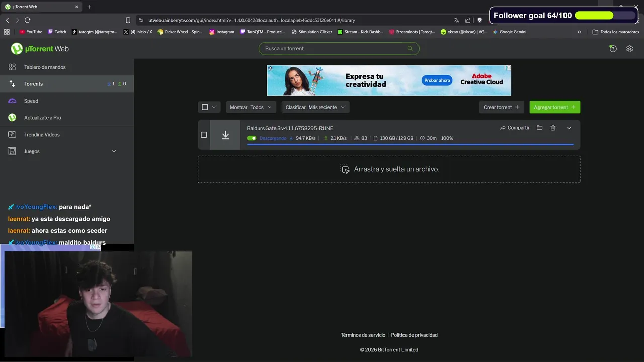Open the apps grid icon in bookmarks bar
This screenshot has width=644, height=362.
tap(7, 32)
